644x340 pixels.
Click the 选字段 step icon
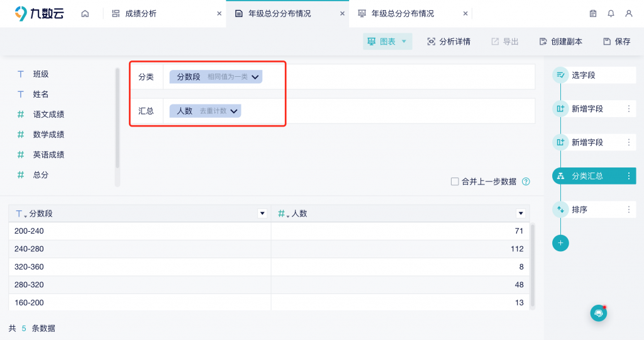point(560,75)
